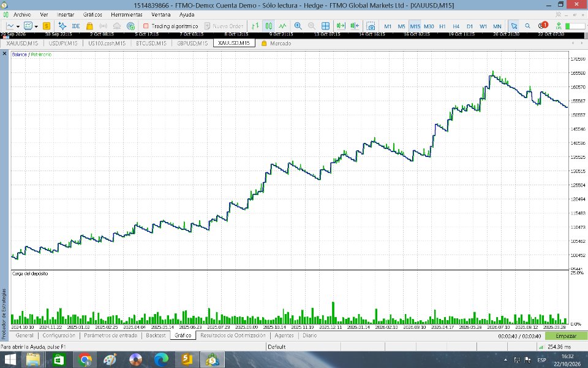Switch chart to candlestick view
588x368 pixels.
pos(269,26)
